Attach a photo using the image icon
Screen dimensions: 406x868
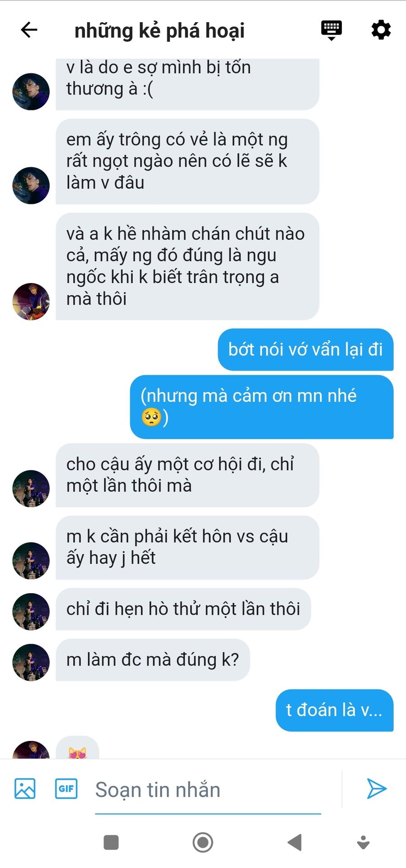tap(25, 788)
